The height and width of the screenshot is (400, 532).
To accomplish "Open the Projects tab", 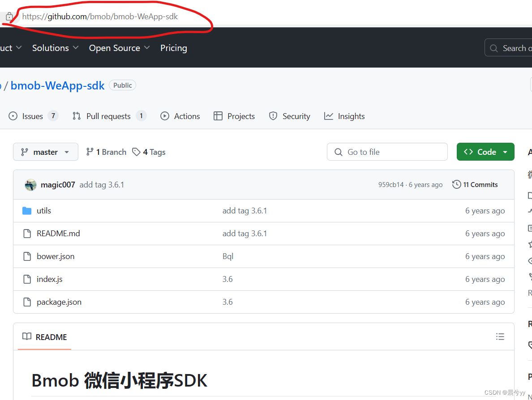I will tap(234, 116).
